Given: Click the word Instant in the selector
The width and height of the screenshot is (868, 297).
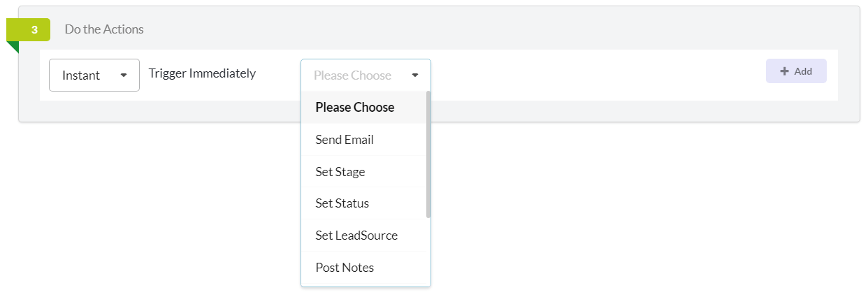Looking at the screenshot, I should pos(81,75).
